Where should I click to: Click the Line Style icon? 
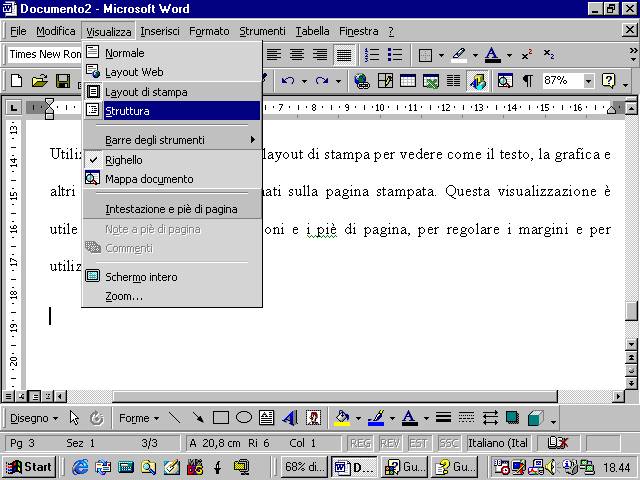(x=443, y=418)
